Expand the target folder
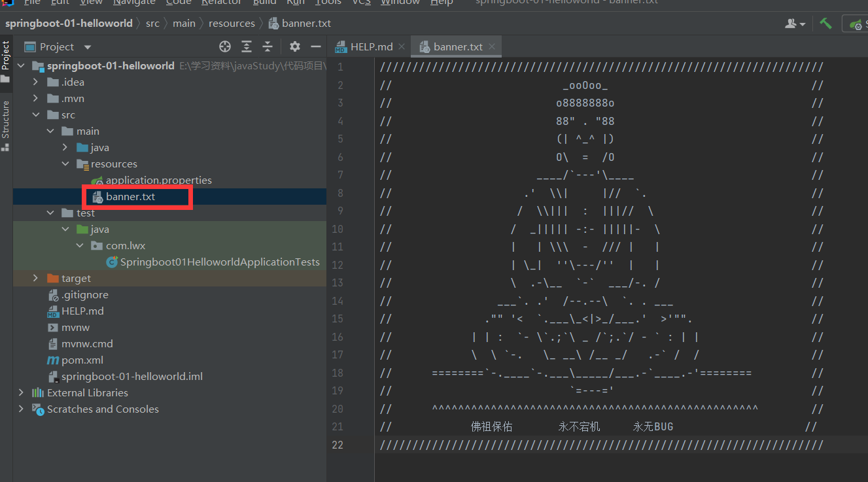This screenshot has width=868, height=482. click(36, 279)
